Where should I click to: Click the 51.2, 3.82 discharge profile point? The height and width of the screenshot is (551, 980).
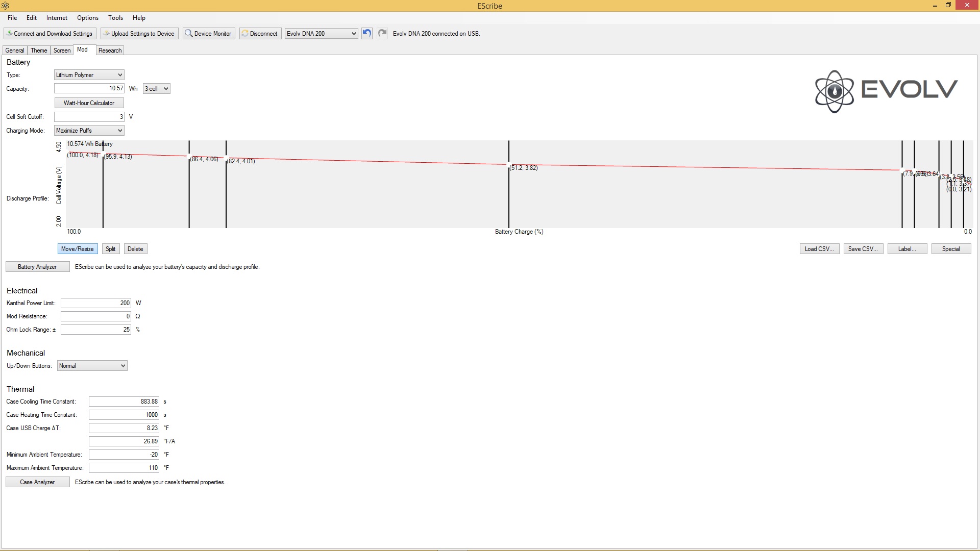(x=509, y=164)
